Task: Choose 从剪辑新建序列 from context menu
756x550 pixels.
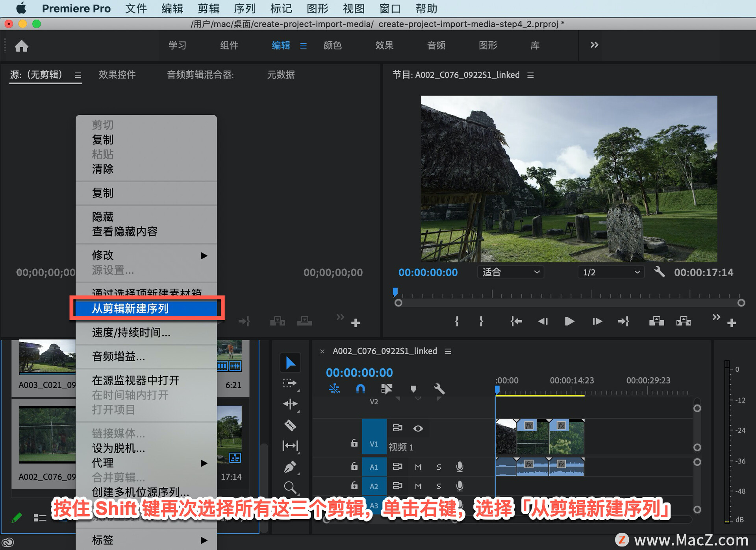Action: (146, 308)
